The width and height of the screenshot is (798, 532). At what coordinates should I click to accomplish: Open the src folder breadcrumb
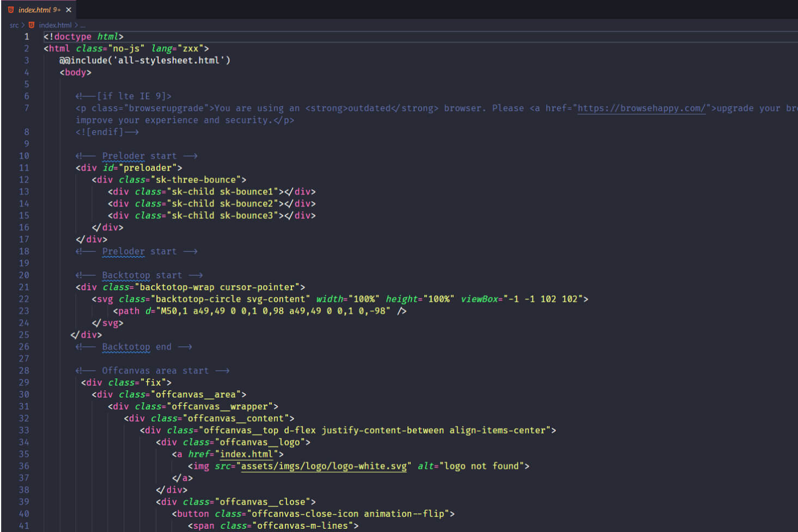(14, 25)
